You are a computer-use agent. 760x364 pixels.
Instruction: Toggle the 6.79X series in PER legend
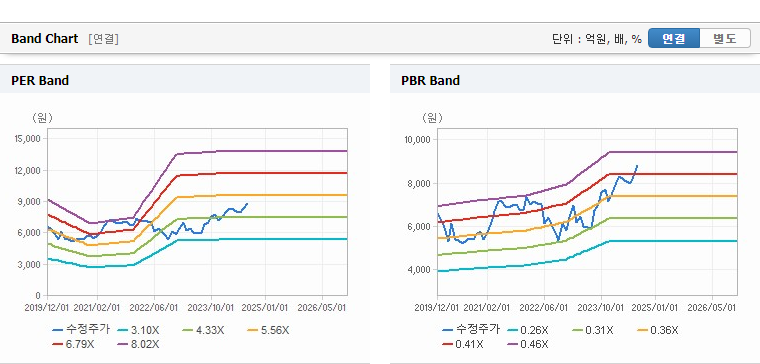point(74,345)
